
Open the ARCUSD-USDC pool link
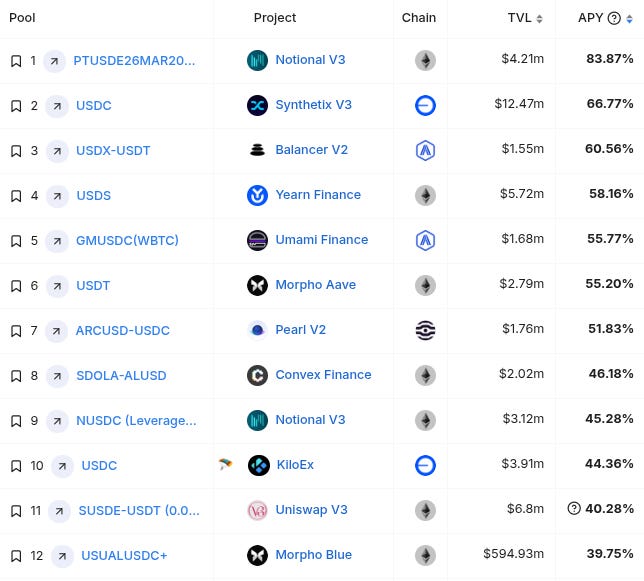[x=122, y=331]
